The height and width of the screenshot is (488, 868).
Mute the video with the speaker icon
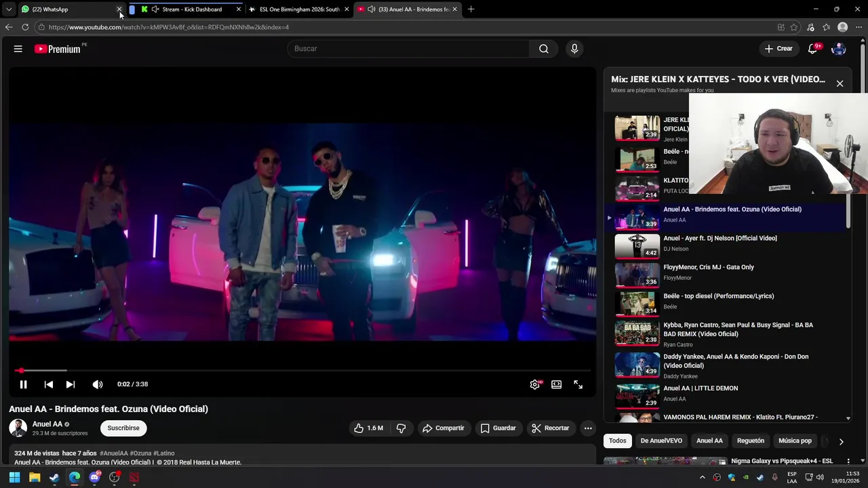98,384
